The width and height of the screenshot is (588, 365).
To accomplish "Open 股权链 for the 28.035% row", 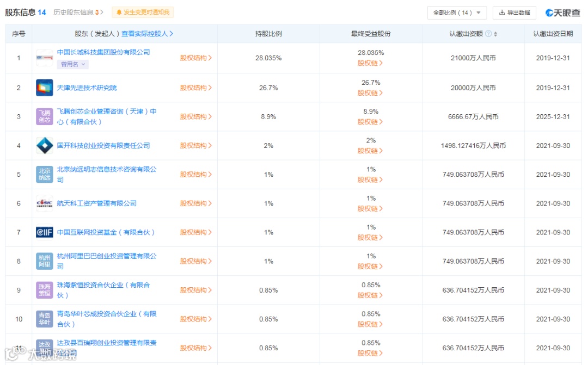I will coord(370,63).
